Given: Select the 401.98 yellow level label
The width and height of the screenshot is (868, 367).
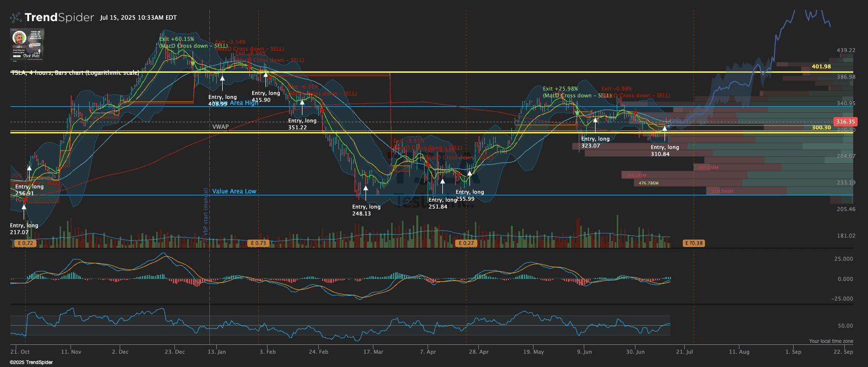Looking at the screenshot, I should (821, 66).
